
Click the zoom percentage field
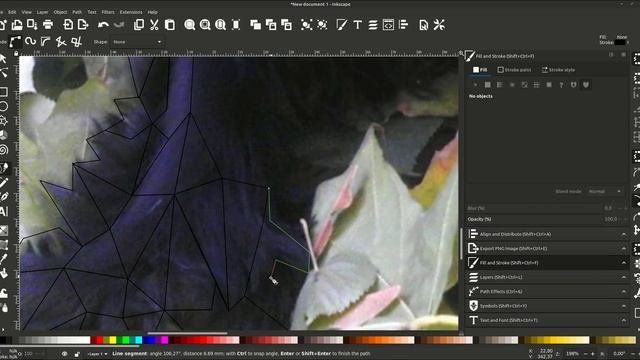coord(573,353)
